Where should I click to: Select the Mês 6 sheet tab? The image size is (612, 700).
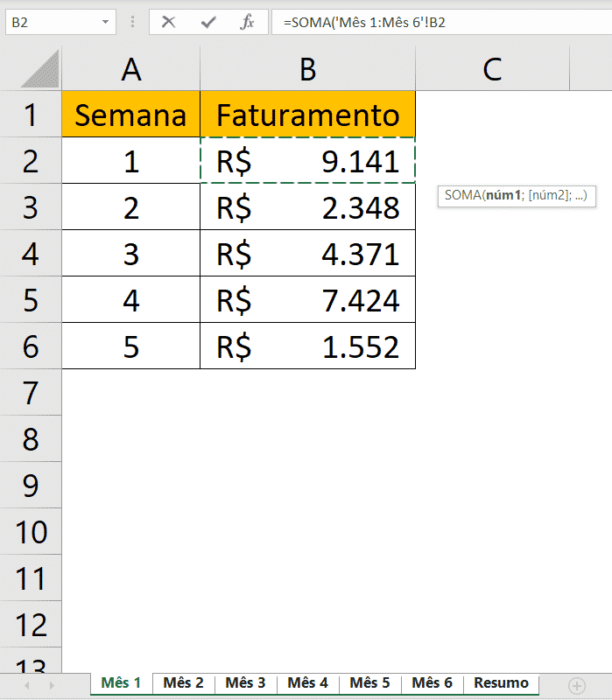(432, 683)
